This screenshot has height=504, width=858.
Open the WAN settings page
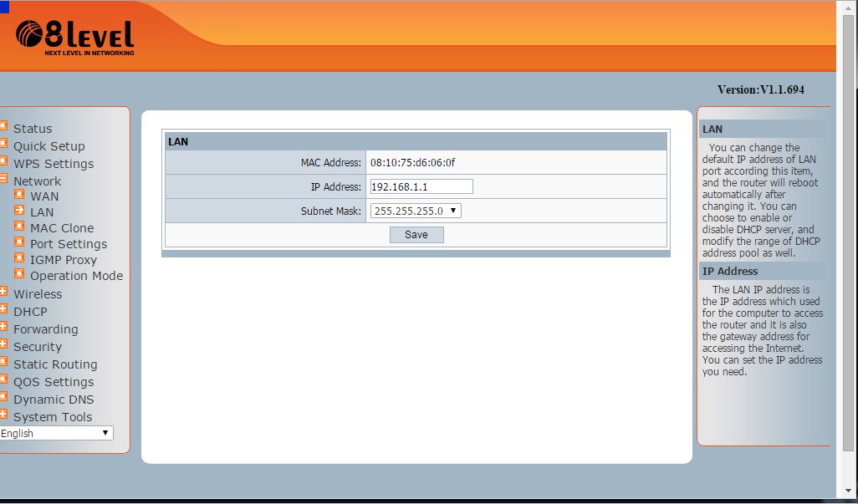pos(44,196)
